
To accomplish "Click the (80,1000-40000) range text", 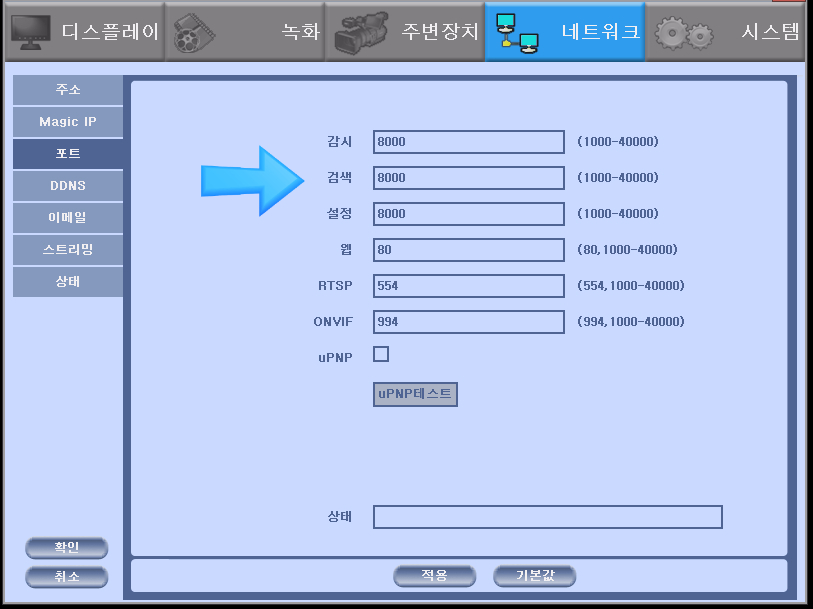I will coord(627,250).
